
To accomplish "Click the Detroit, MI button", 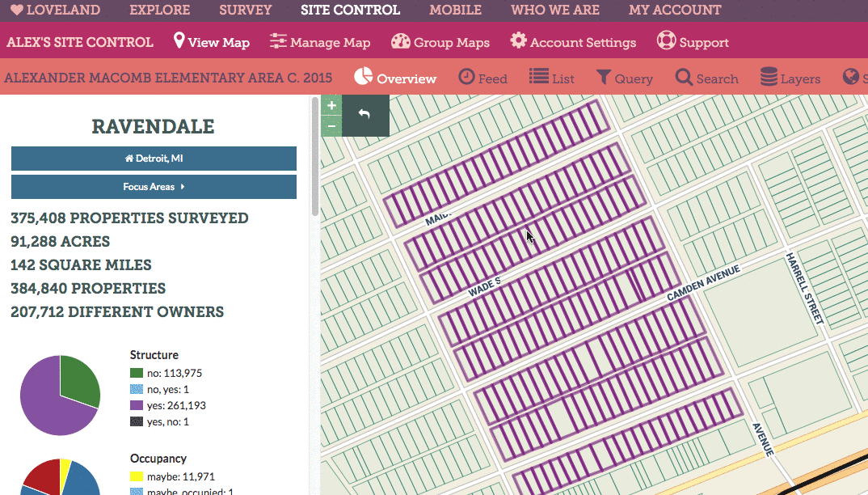I will coord(154,159).
